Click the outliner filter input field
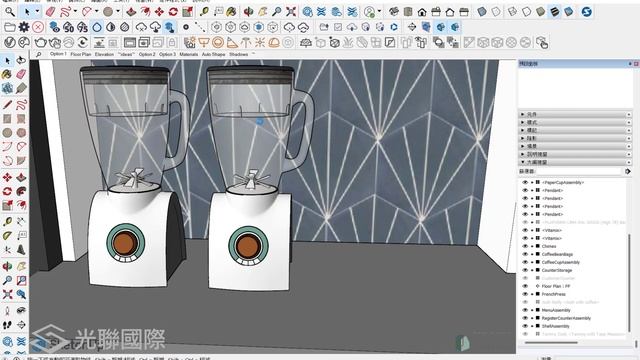Image resolution: width=640 pixels, height=360 pixels. 579,171
